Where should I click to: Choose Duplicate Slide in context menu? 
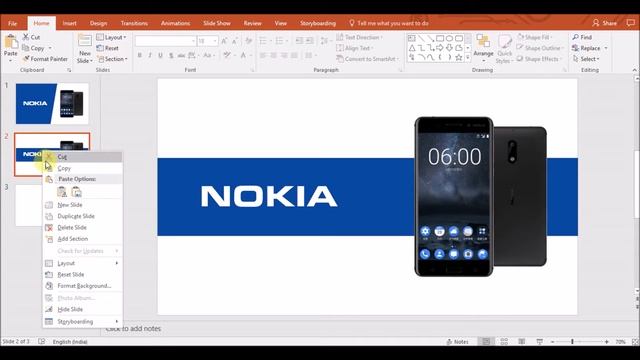tap(82, 216)
